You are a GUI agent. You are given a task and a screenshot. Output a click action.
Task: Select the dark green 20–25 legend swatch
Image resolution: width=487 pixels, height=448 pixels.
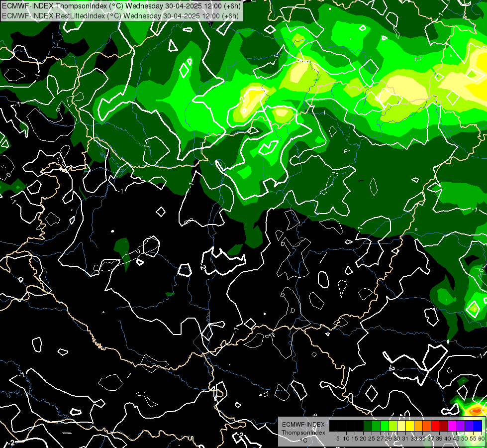pos(368,426)
